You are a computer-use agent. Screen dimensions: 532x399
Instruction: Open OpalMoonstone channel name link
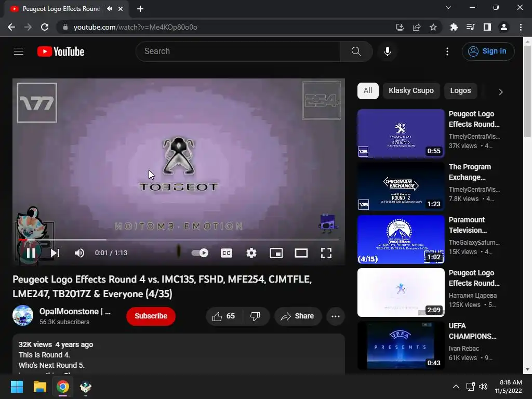pos(75,312)
